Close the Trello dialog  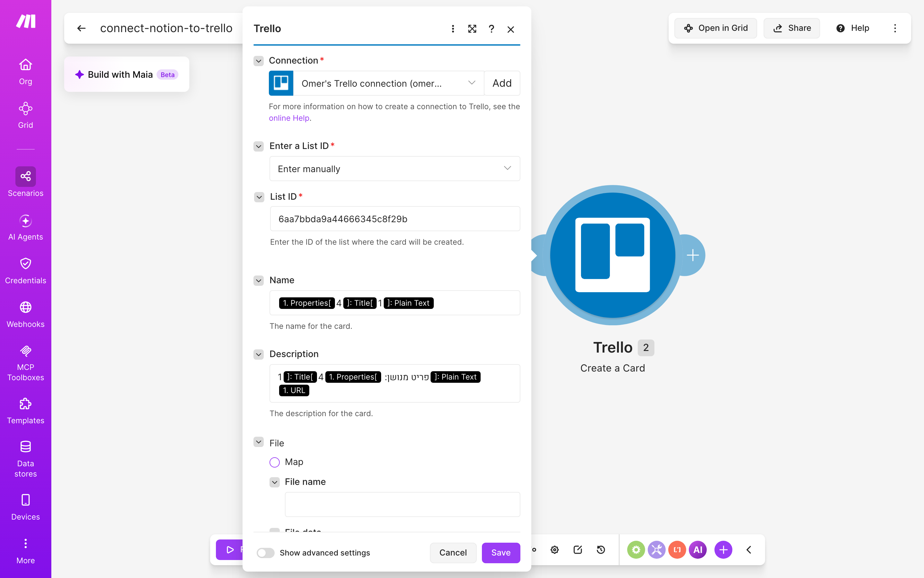[x=511, y=29]
